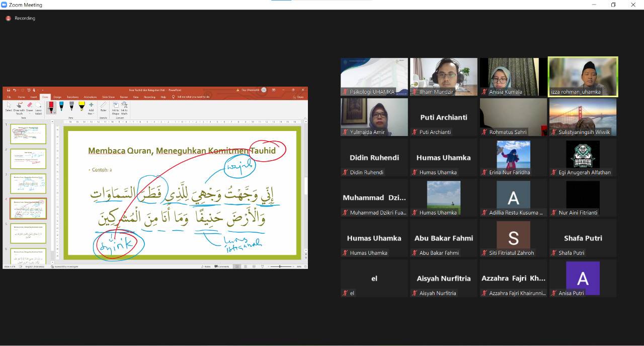Image resolution: width=644 pixels, height=346 pixels.
Task: Toggle the Notes pane in status bar
Action: 205,266
